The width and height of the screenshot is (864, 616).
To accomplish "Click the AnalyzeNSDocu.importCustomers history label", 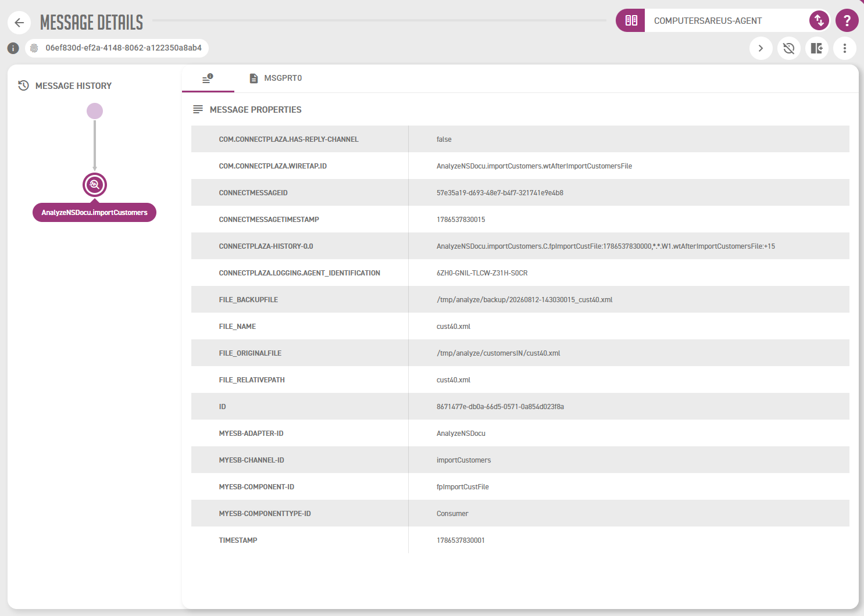I will pos(94,213).
